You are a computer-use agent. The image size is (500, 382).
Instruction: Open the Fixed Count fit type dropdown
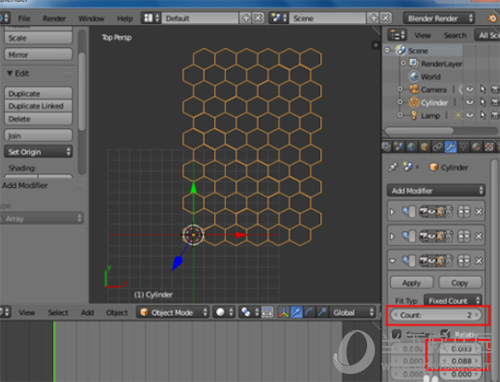click(x=453, y=301)
